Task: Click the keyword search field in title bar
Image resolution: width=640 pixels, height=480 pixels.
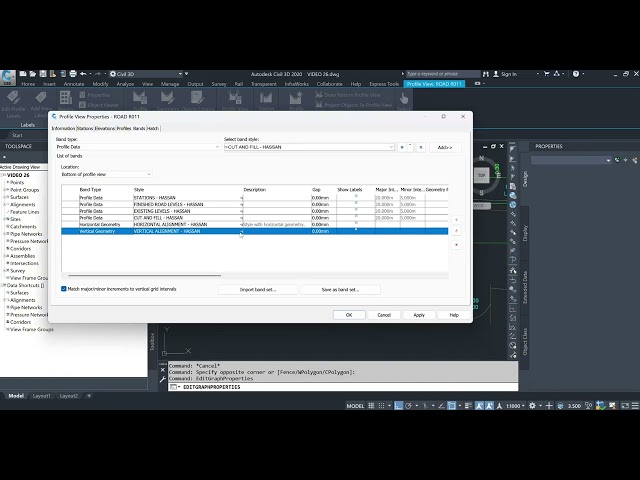Action: (443, 74)
